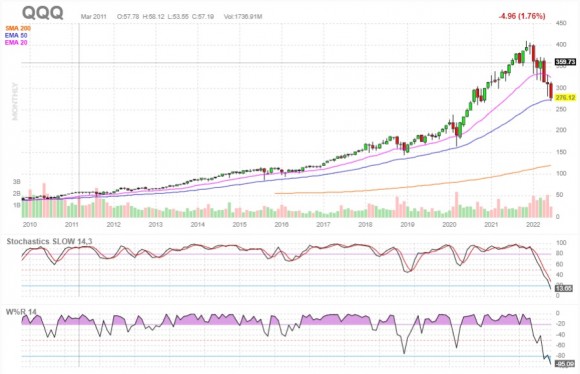
Task: Click the 2016 year axis label
Action: tap(281, 225)
